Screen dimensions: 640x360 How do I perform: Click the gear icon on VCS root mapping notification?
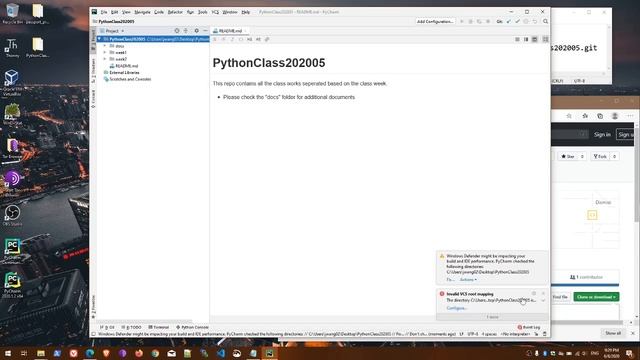click(534, 293)
